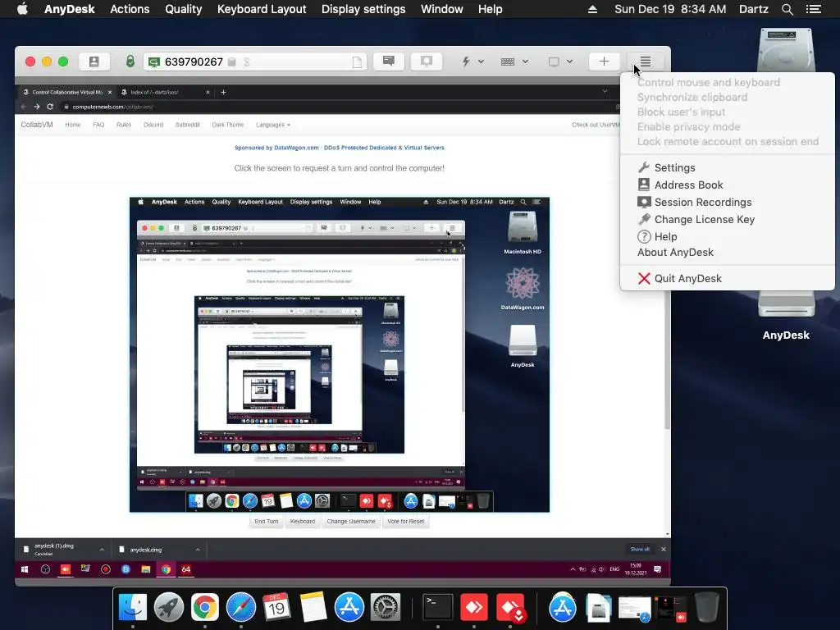The width and height of the screenshot is (840, 630).
Task: Open Terminal in the Dock
Action: (438, 608)
